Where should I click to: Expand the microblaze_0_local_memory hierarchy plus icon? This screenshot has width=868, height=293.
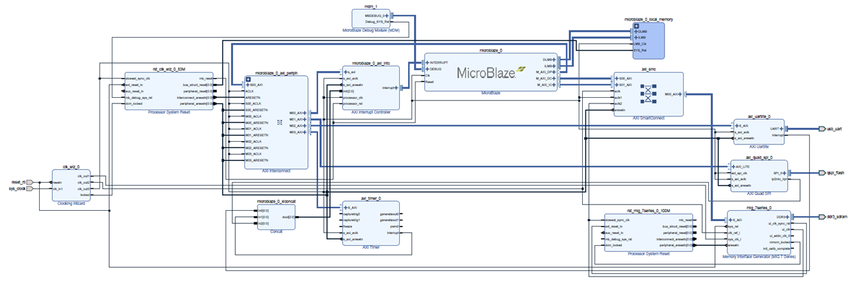[636, 25]
